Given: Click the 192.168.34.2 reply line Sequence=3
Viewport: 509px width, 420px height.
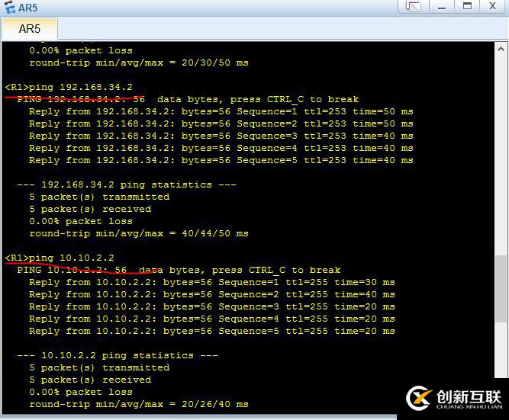Looking at the screenshot, I should tap(221, 136).
